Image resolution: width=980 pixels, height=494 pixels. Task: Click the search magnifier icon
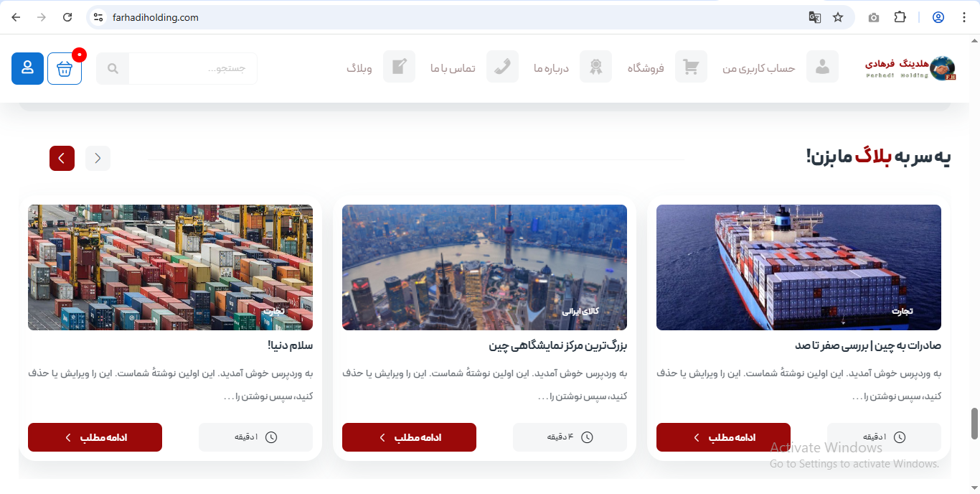[x=113, y=68]
